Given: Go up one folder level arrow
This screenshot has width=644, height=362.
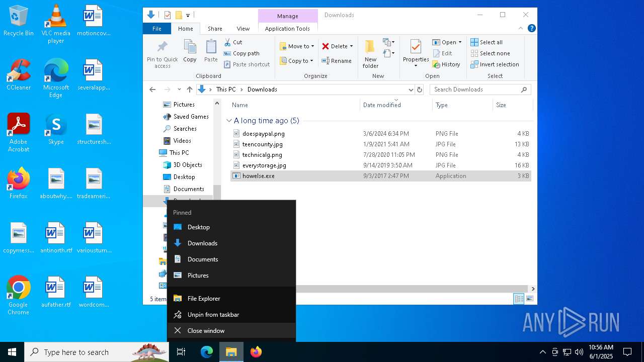Looking at the screenshot, I should click(x=189, y=89).
